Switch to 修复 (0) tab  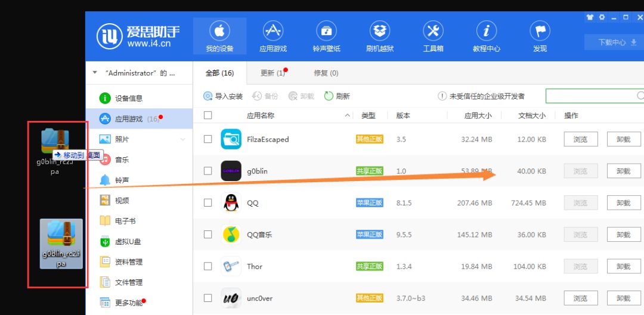(326, 73)
